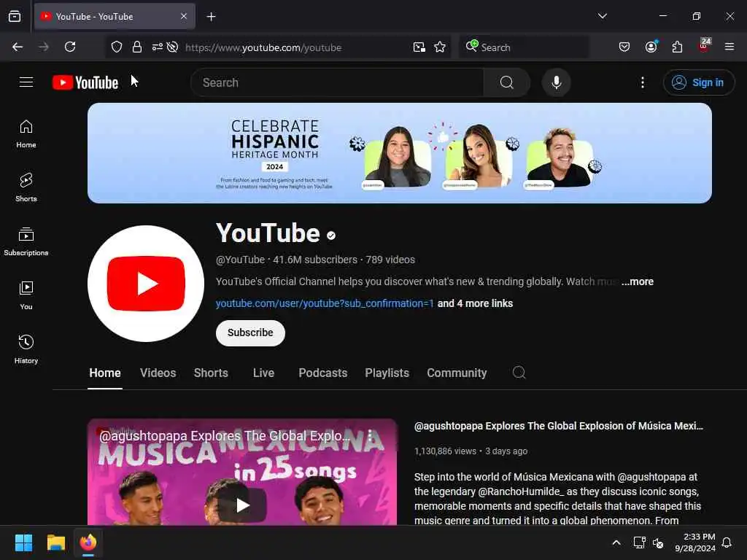Open the network tray icon
Viewport: 747px width, 560px height.
coord(639,542)
